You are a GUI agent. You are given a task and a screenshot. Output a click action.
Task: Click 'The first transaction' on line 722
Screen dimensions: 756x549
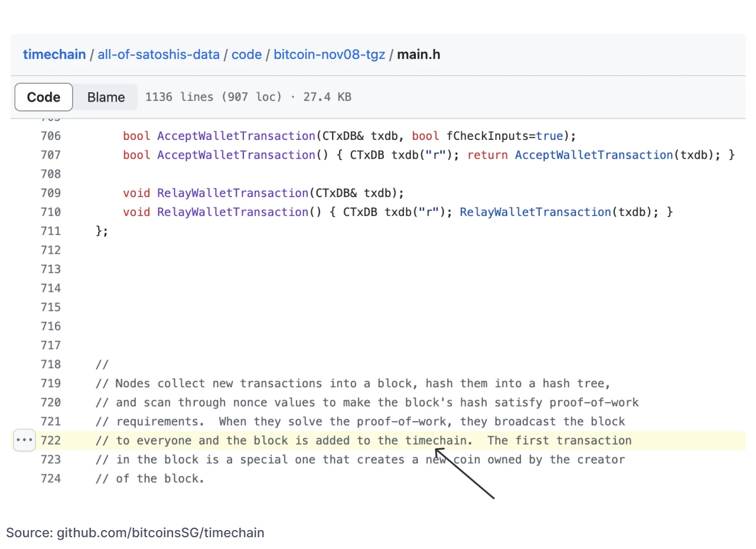coord(559,440)
